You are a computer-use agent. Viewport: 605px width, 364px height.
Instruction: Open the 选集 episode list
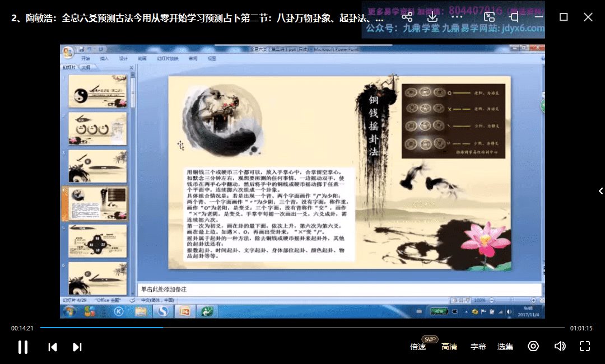(x=505, y=347)
